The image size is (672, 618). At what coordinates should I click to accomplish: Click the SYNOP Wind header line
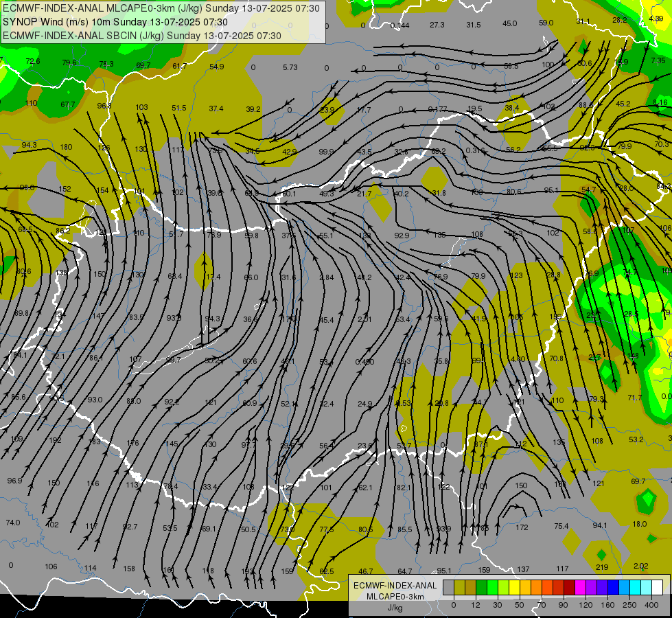point(115,22)
